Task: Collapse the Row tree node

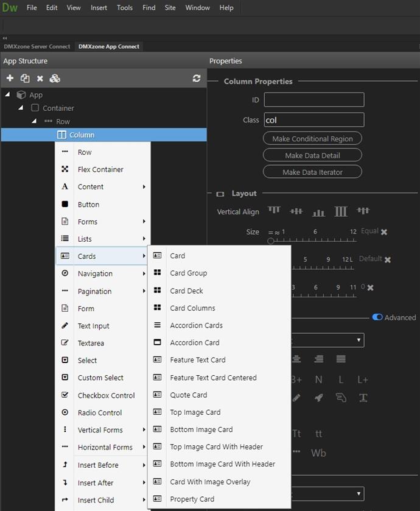Action: coord(34,121)
